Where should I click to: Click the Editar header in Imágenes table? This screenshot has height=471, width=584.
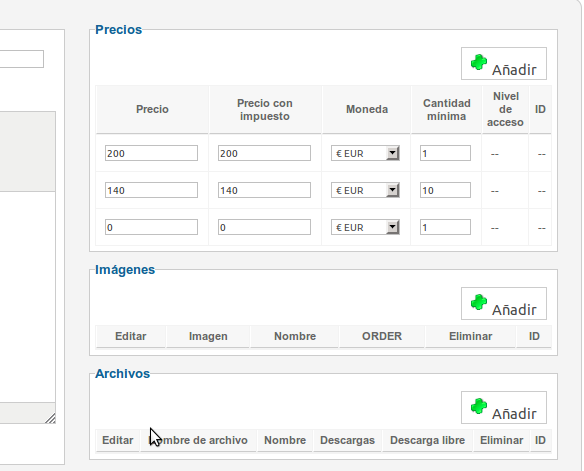click(x=130, y=336)
